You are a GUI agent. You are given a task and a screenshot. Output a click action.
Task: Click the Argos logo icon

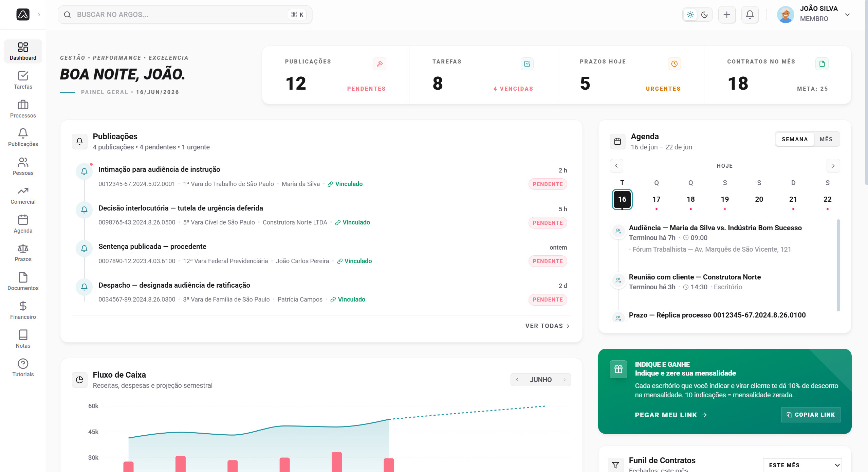[23, 15]
